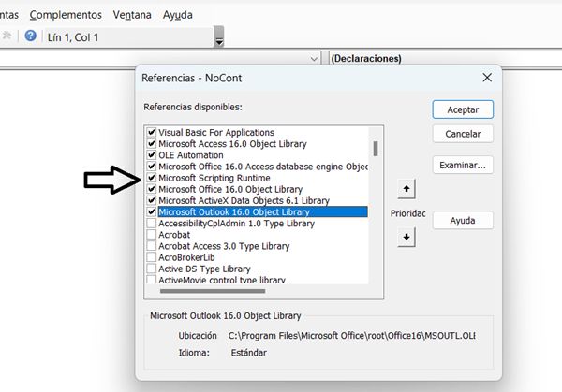Select the OLE Automation row text
The height and width of the screenshot is (392, 562).
click(191, 155)
